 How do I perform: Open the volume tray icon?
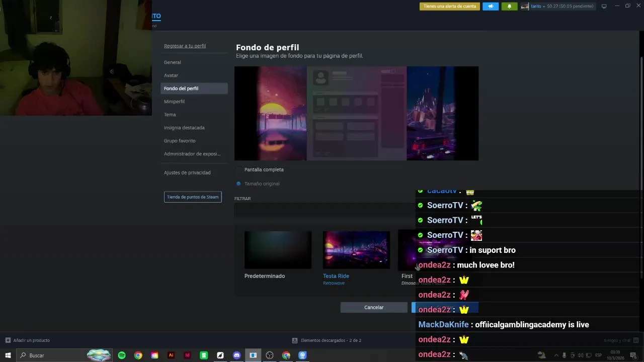pyautogui.click(x=581, y=355)
